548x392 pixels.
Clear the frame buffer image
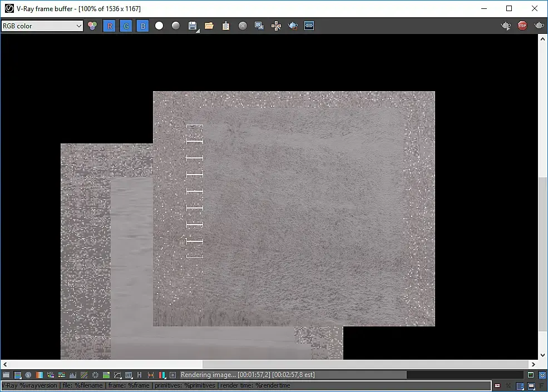[x=243, y=26]
